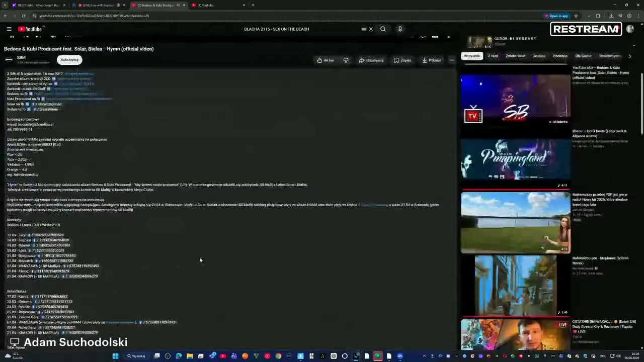The width and height of the screenshot is (644, 362).
Task: Open the browser downloads icon
Action: coord(611,16)
